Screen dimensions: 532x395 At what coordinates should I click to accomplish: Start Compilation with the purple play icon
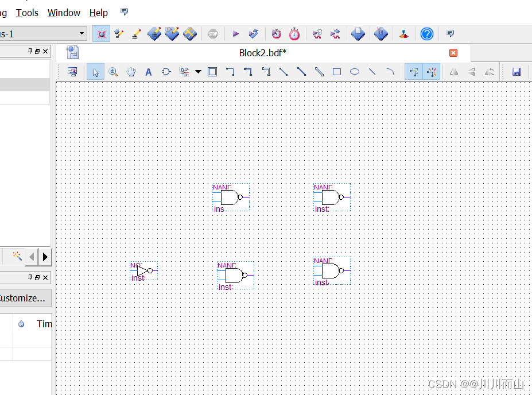236,34
